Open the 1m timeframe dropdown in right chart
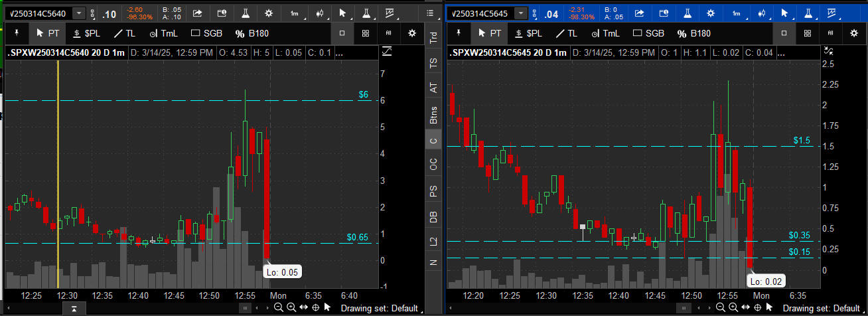 click(x=736, y=13)
